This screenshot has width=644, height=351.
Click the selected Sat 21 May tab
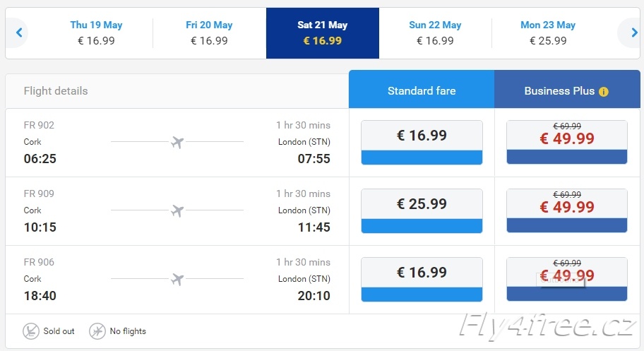(x=323, y=33)
